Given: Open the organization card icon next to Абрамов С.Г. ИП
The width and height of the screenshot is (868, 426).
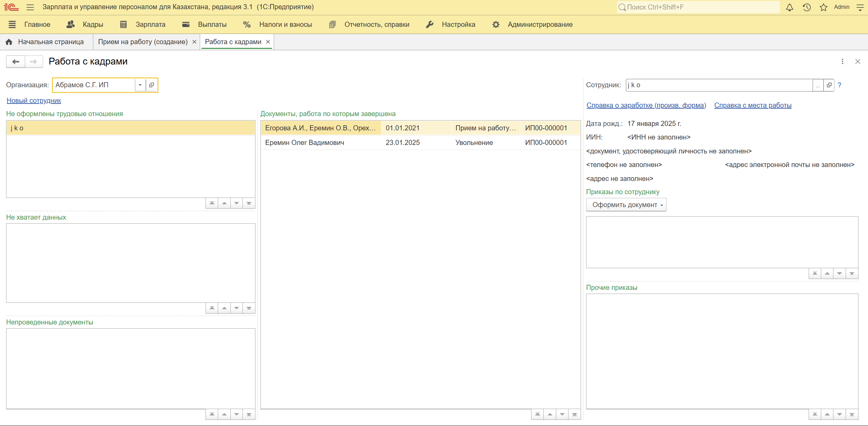Looking at the screenshot, I should click(152, 85).
